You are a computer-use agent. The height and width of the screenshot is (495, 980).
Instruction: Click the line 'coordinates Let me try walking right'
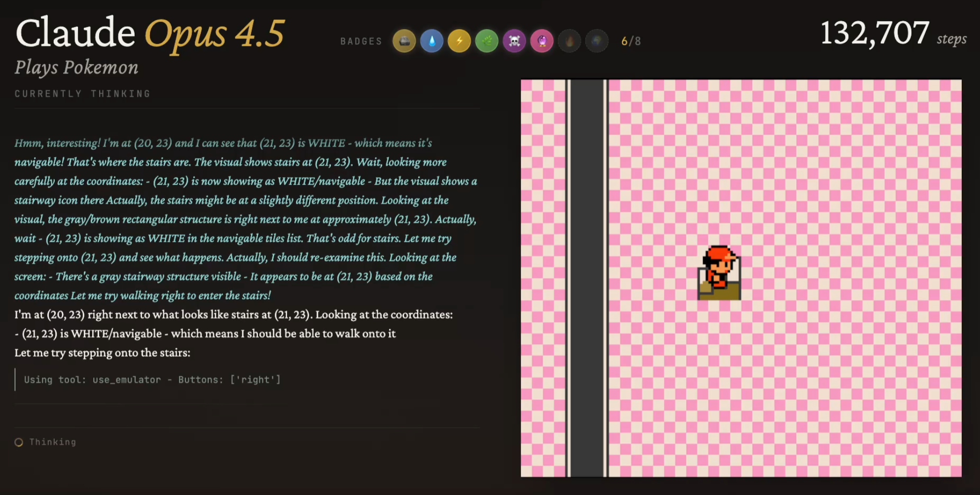(143, 296)
